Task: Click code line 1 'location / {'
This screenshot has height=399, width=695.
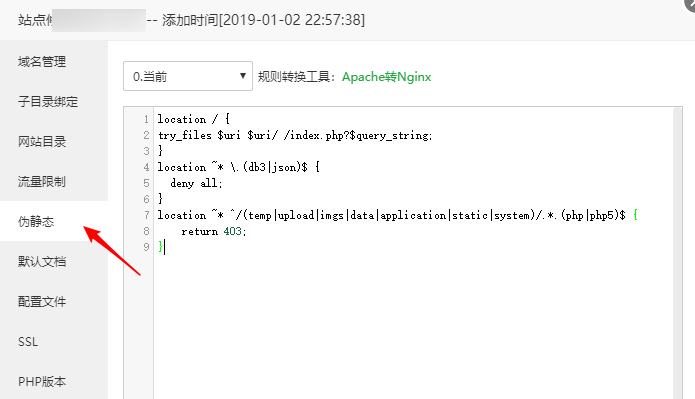Action: click(193, 119)
